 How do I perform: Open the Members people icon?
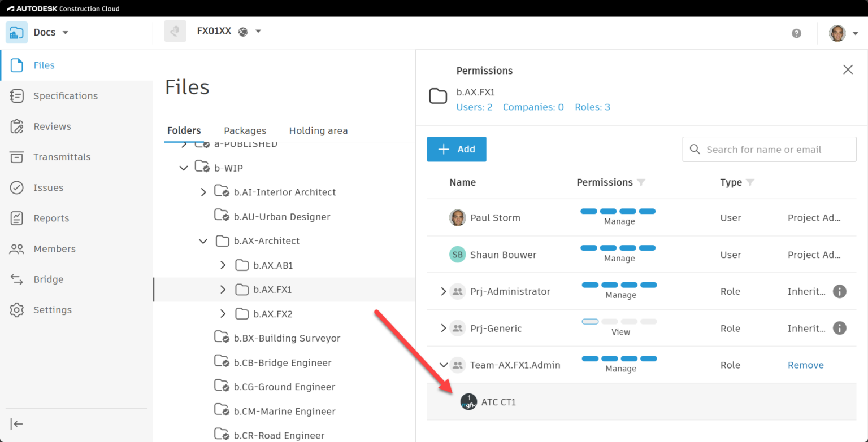(x=17, y=249)
